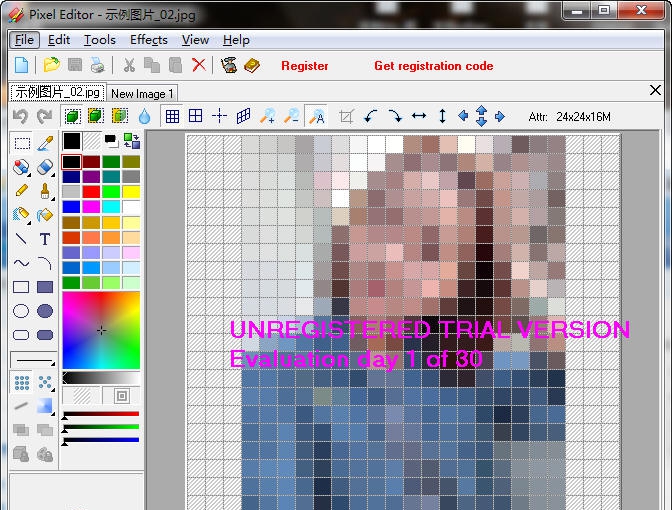Flip image vertically
Image resolution: width=672 pixels, height=510 pixels.
[x=442, y=116]
